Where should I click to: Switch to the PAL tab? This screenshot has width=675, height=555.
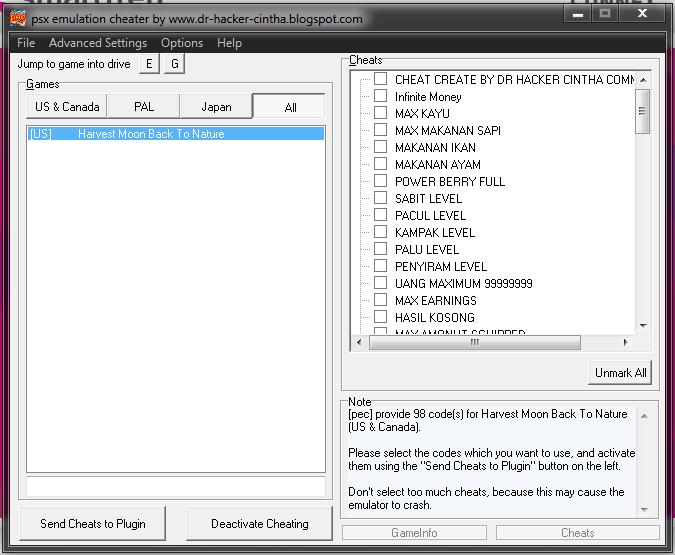[144, 106]
